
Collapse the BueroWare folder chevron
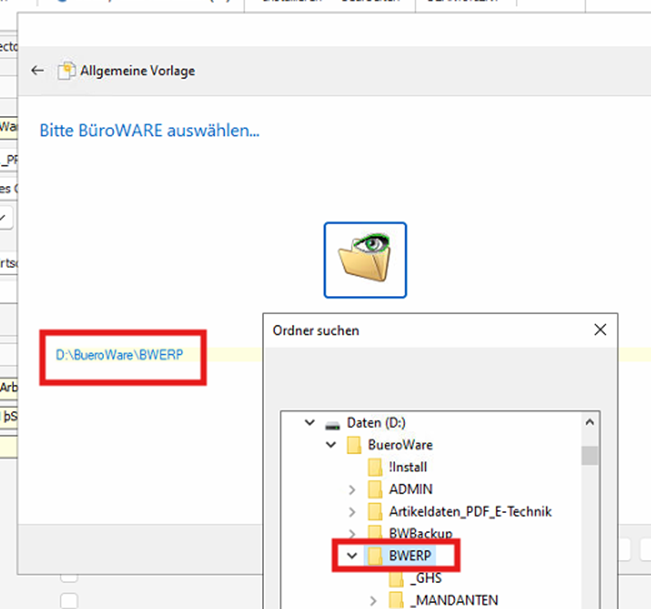(331, 445)
